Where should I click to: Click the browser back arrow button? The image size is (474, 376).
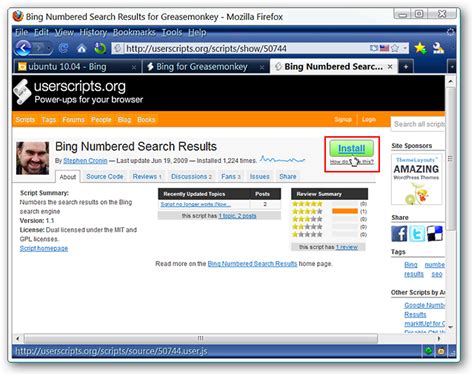pos(23,48)
